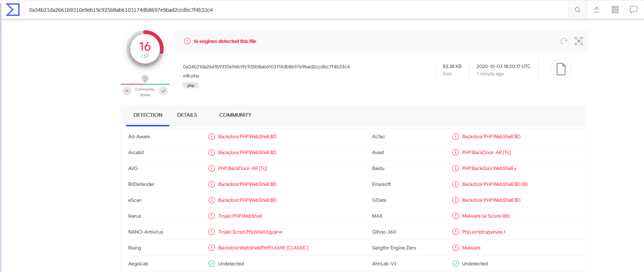
Task: Switch to the COMMUNITY tab
Action: coord(235,115)
